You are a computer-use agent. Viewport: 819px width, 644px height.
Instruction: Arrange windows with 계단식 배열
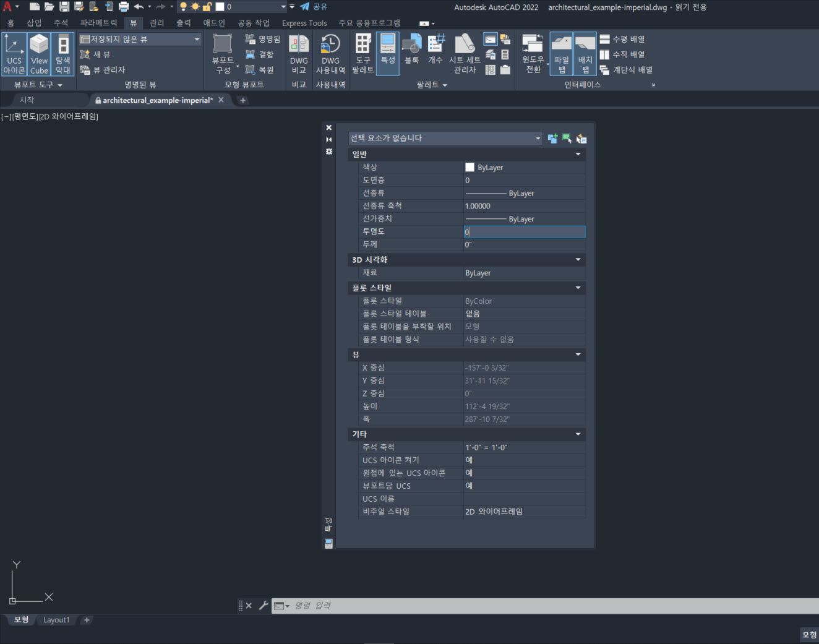(626, 70)
